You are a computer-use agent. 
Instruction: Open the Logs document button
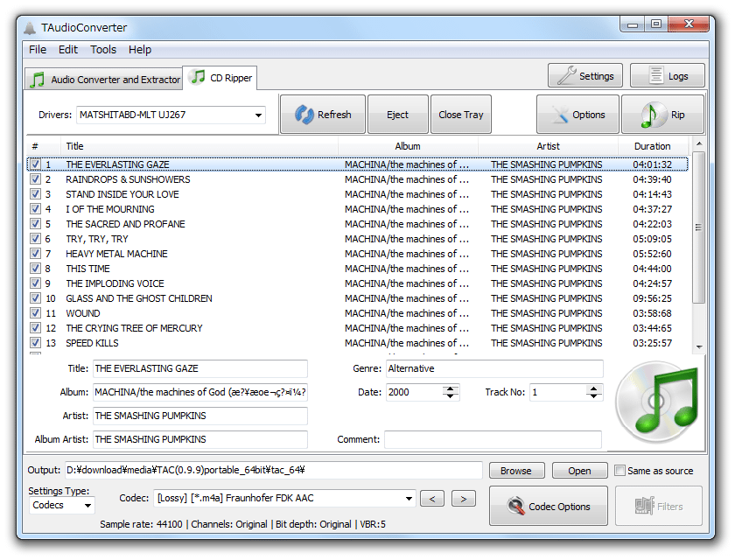(667, 76)
